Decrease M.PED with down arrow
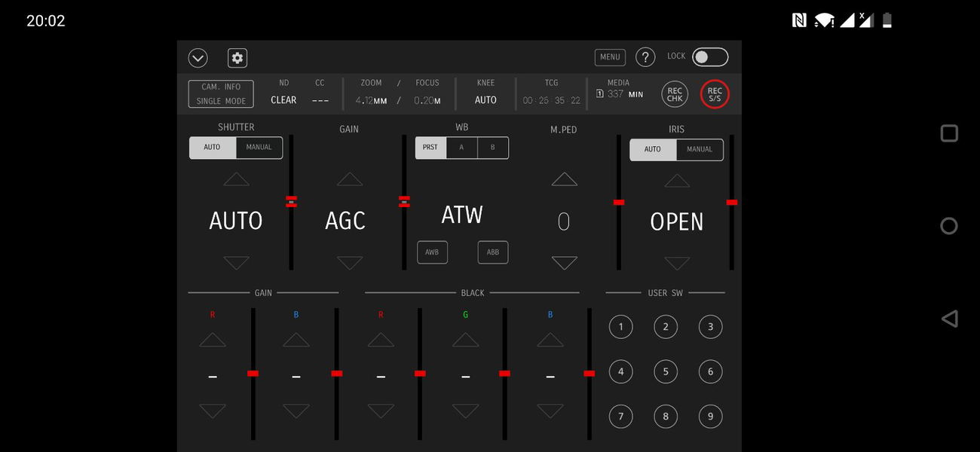 [x=565, y=263]
